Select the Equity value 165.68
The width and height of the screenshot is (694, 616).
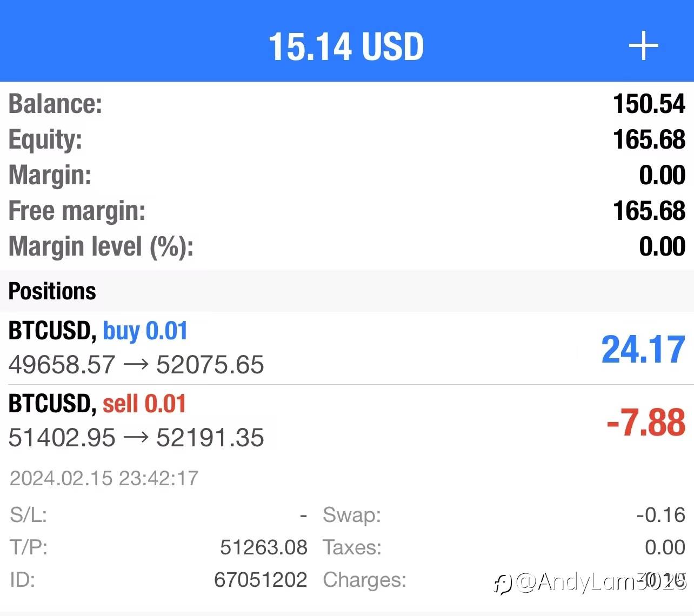pyautogui.click(x=649, y=139)
